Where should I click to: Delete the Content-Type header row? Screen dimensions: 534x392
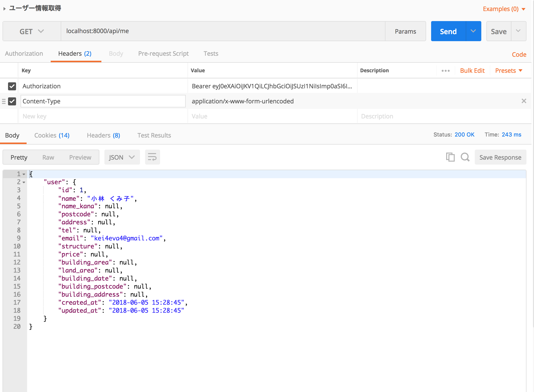[x=524, y=101]
